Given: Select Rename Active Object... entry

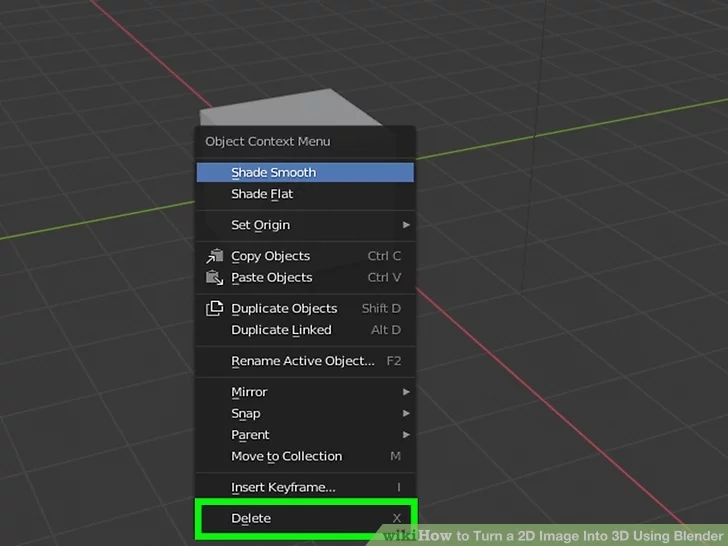Looking at the screenshot, I should (x=302, y=361).
